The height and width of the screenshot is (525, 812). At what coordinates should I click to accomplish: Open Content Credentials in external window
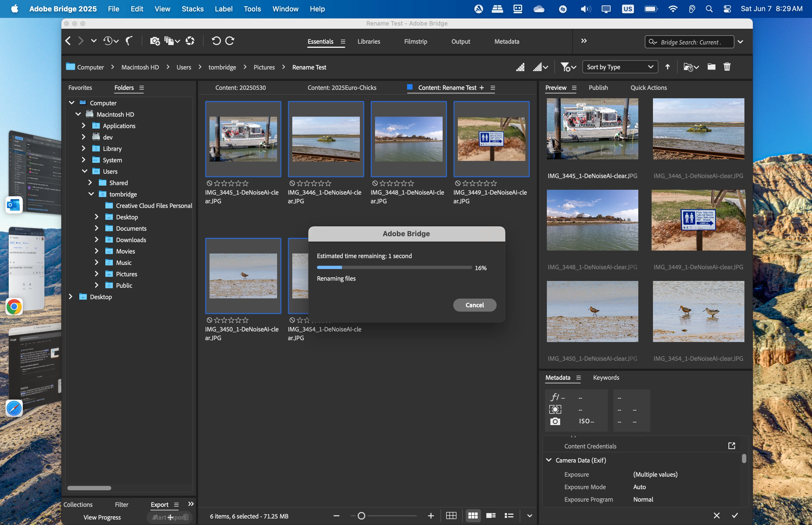(731, 446)
